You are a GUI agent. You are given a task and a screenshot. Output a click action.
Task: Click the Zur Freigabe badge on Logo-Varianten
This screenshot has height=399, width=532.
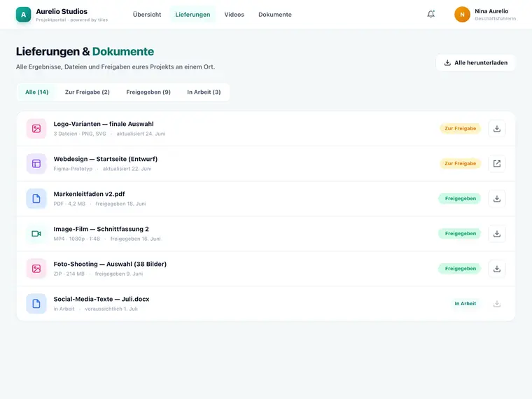coord(461,129)
